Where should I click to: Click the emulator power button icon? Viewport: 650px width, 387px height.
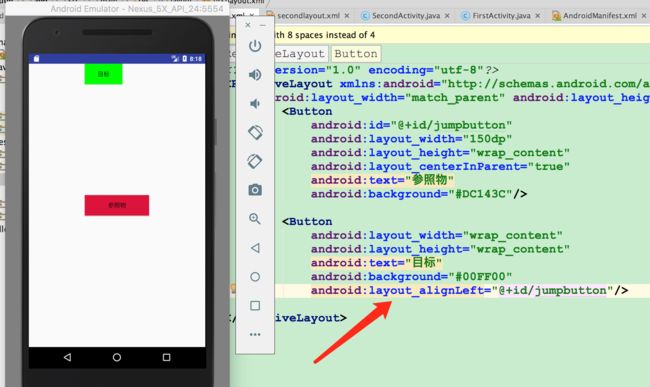click(x=255, y=46)
